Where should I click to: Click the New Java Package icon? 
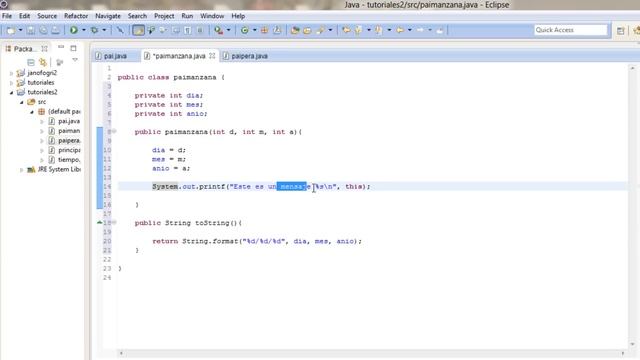point(264,30)
